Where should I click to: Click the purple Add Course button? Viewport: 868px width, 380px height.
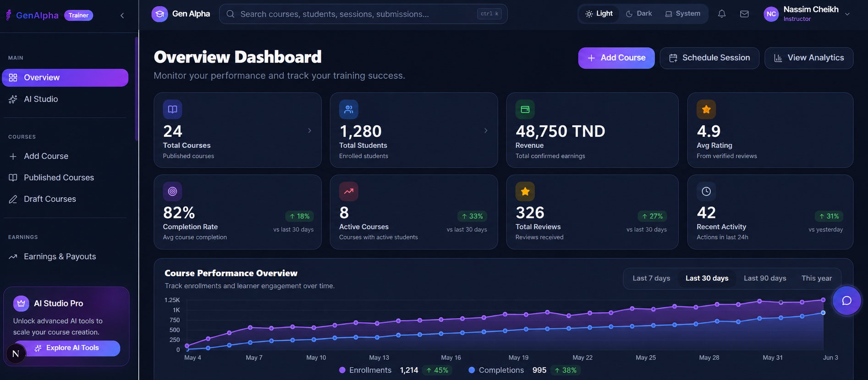tap(616, 58)
